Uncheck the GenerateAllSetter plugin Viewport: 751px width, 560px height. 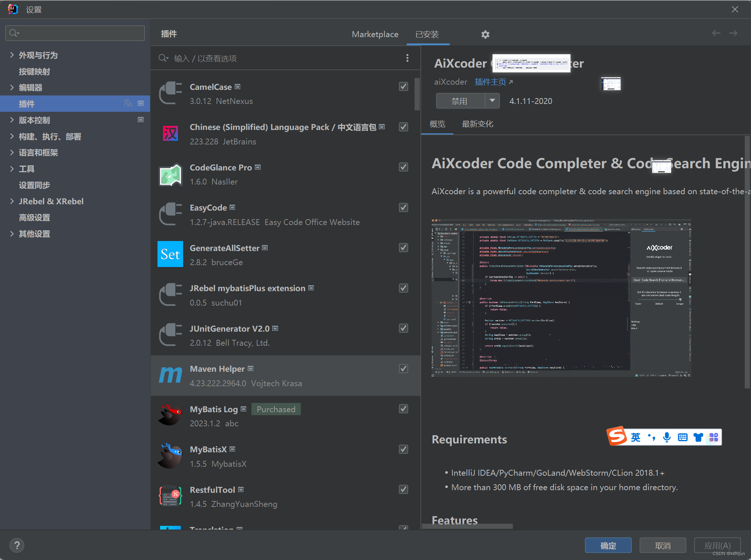point(403,248)
